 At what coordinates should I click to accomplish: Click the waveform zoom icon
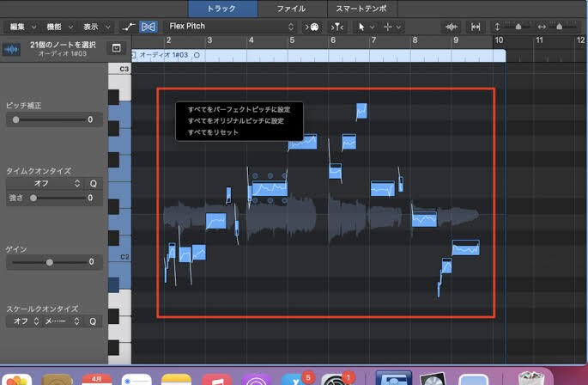452,27
